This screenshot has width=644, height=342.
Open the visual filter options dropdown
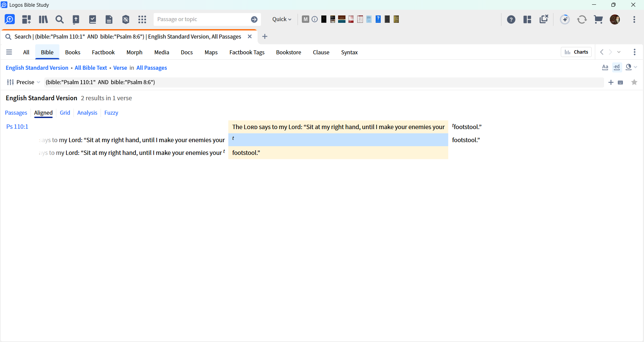coord(632,67)
